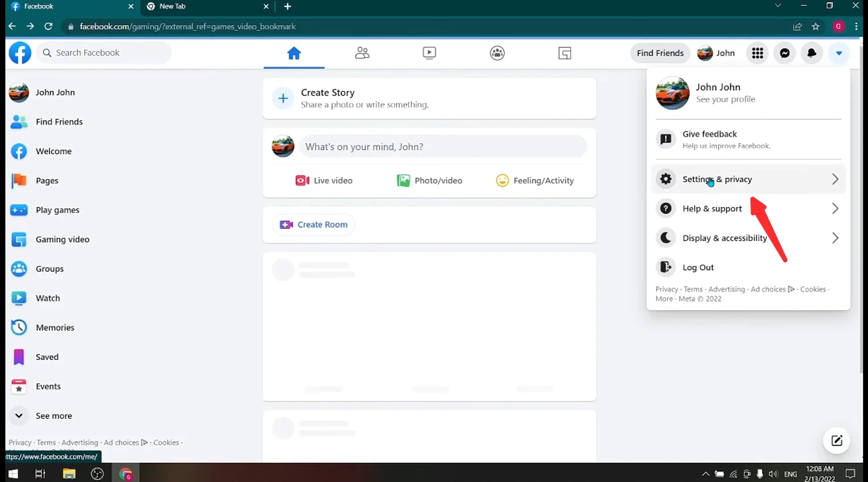Open Display & accessibility menu item
Viewport: 868px width, 482px height.
tap(748, 238)
